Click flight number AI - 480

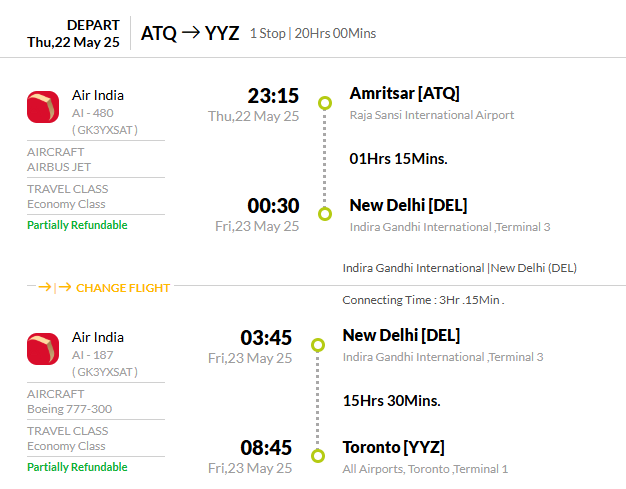click(93, 113)
